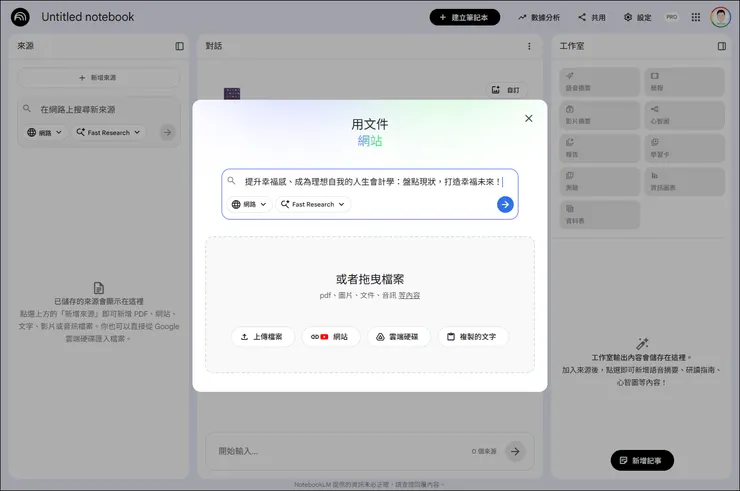Choose the 複製的文字 pasted text button

473,337
